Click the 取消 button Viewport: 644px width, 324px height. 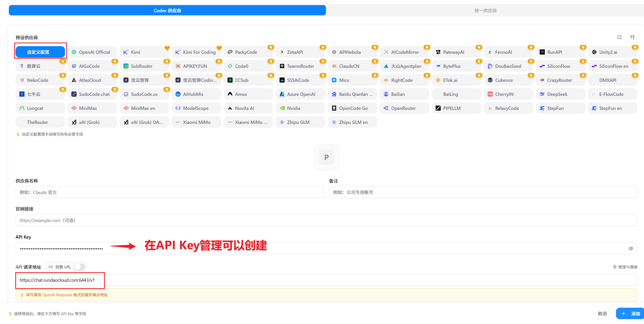pos(602,314)
